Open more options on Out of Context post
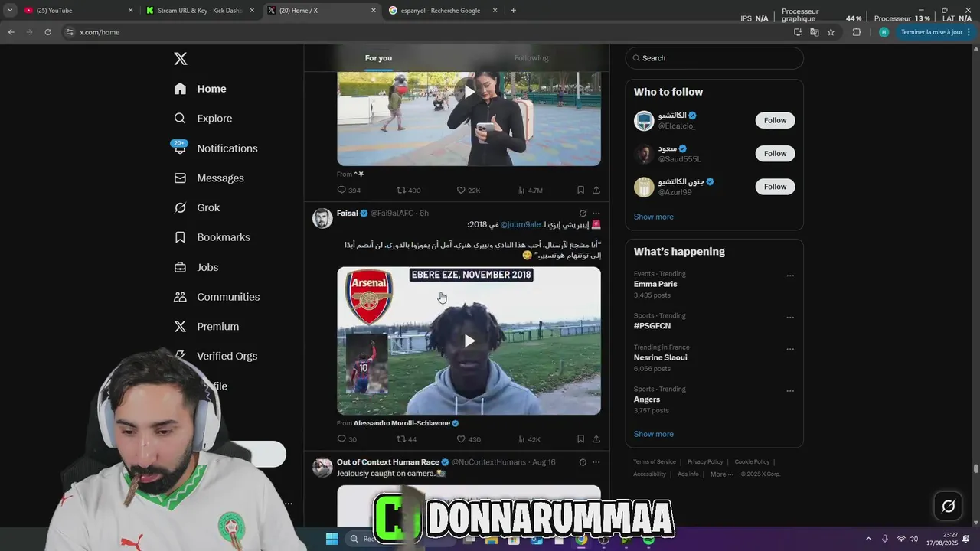The height and width of the screenshot is (551, 980). 596,462
